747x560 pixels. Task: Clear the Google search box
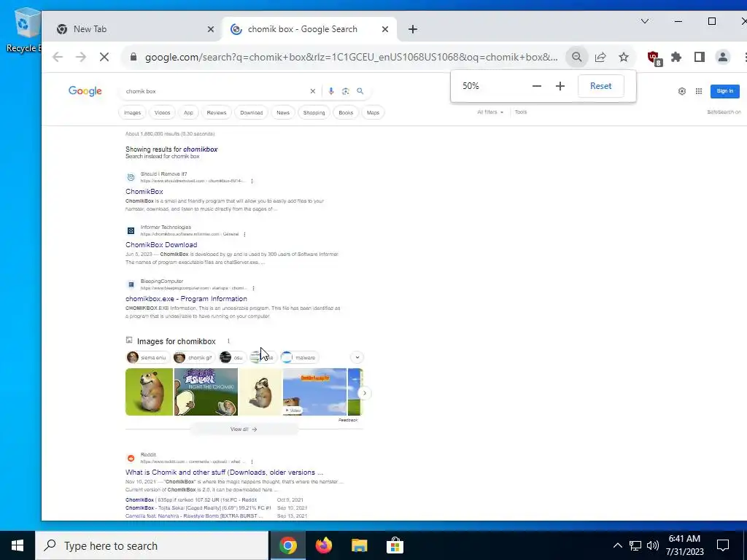click(x=312, y=91)
